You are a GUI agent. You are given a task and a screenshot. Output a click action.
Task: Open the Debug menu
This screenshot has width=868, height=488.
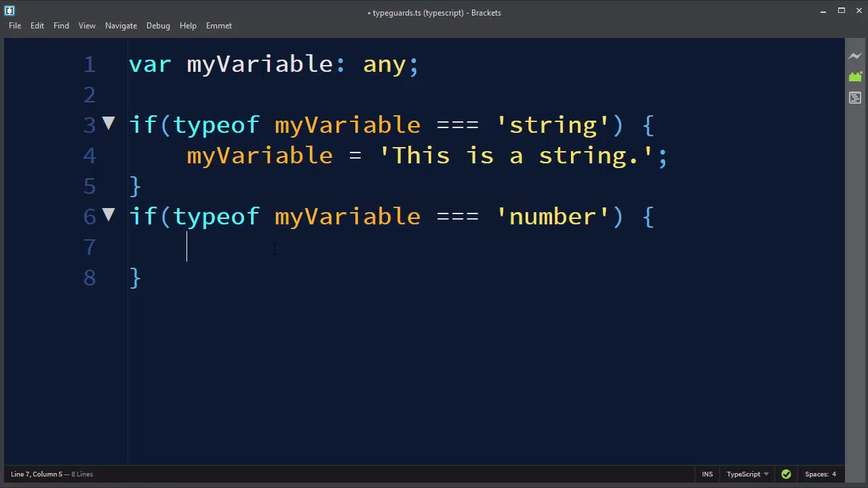coord(158,26)
